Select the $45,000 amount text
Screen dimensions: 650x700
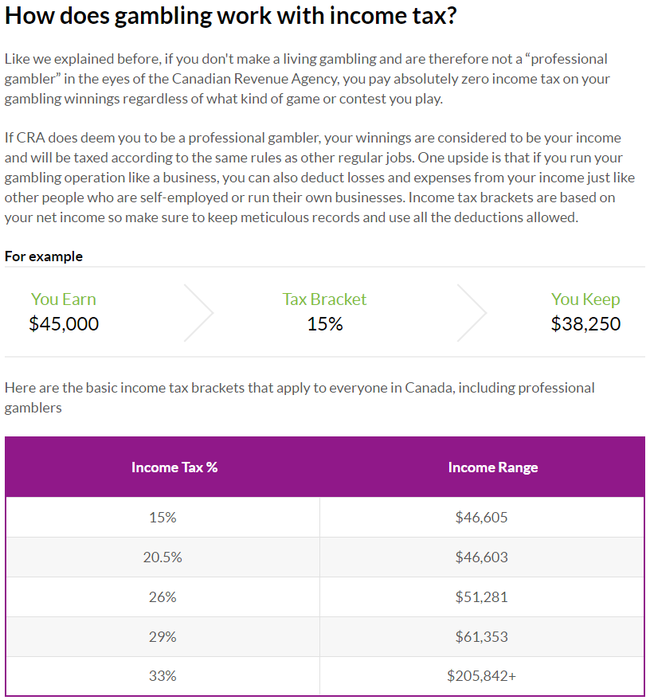click(x=64, y=323)
